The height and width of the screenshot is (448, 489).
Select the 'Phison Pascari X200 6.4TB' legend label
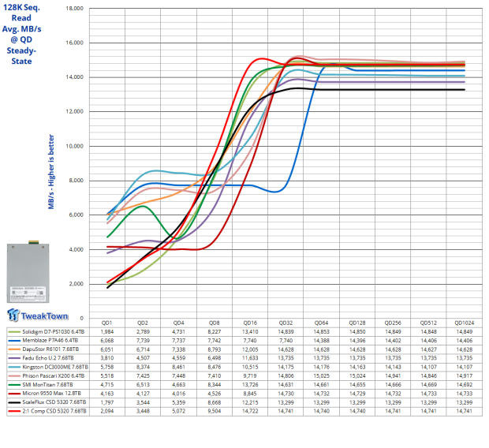coord(54,376)
